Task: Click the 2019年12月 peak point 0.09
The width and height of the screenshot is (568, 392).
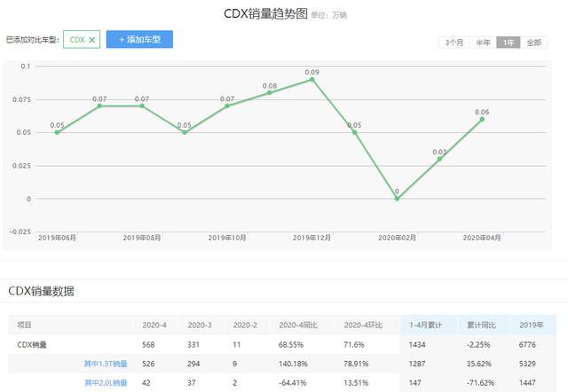Action: pos(312,79)
